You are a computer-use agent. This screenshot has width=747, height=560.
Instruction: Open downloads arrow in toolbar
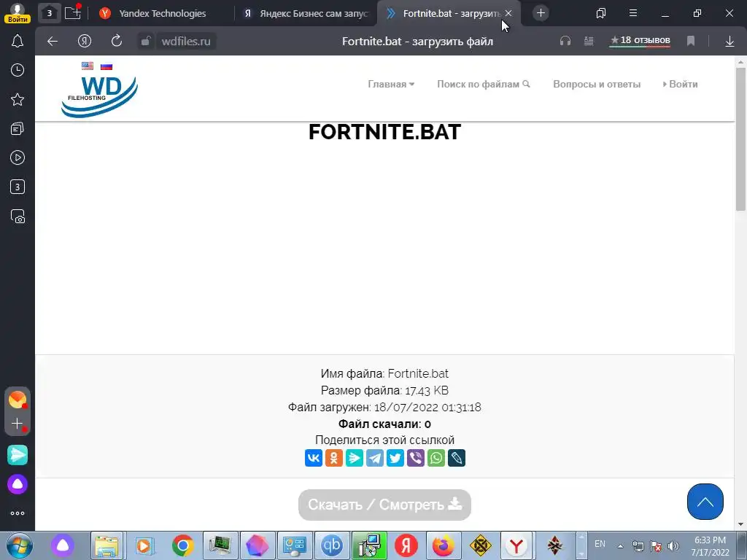click(729, 42)
